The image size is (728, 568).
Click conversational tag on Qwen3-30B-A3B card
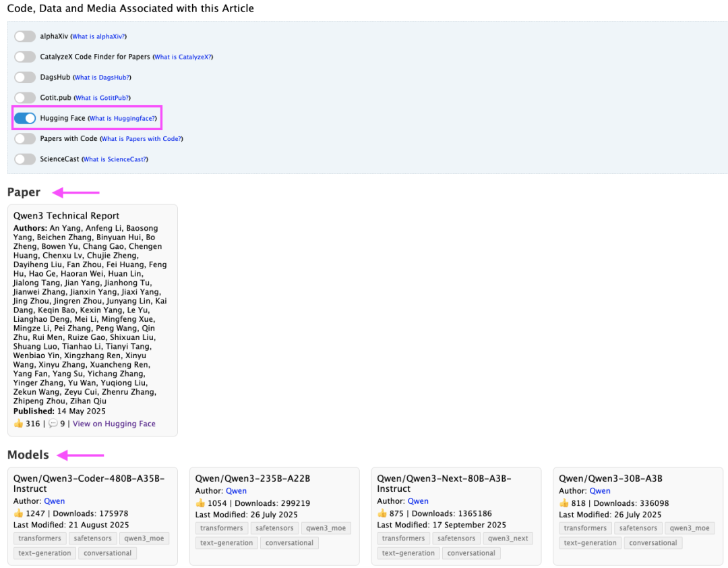pyautogui.click(x=653, y=543)
